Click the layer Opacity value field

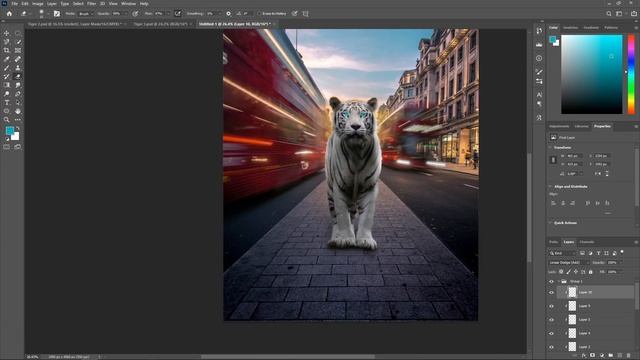[613, 262]
